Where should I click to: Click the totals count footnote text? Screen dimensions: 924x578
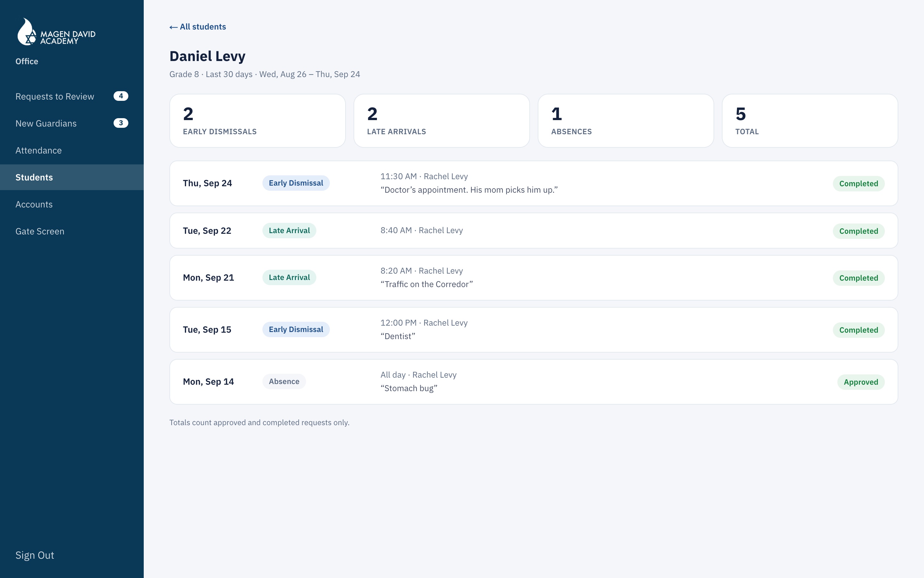coord(259,422)
